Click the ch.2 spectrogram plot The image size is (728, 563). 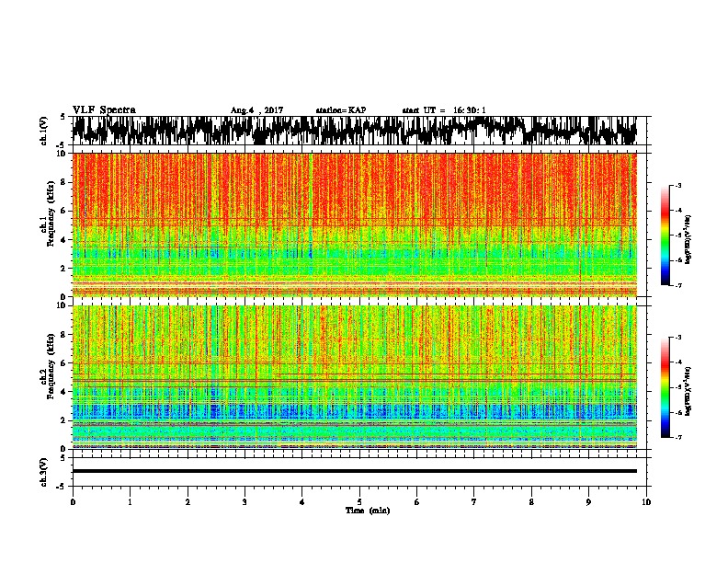[354, 377]
